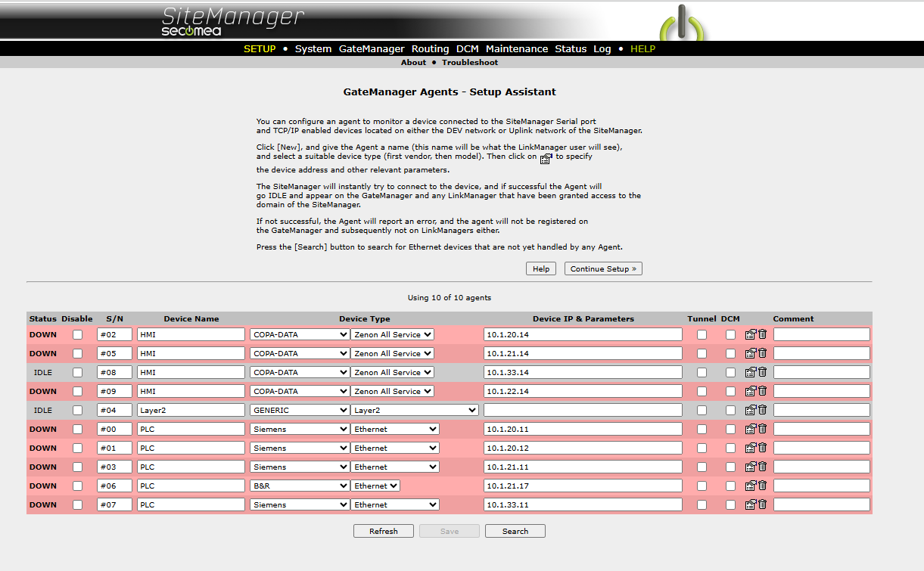Enable DCM checkbox for agent #01
This screenshot has height=571, width=924.
click(730, 448)
